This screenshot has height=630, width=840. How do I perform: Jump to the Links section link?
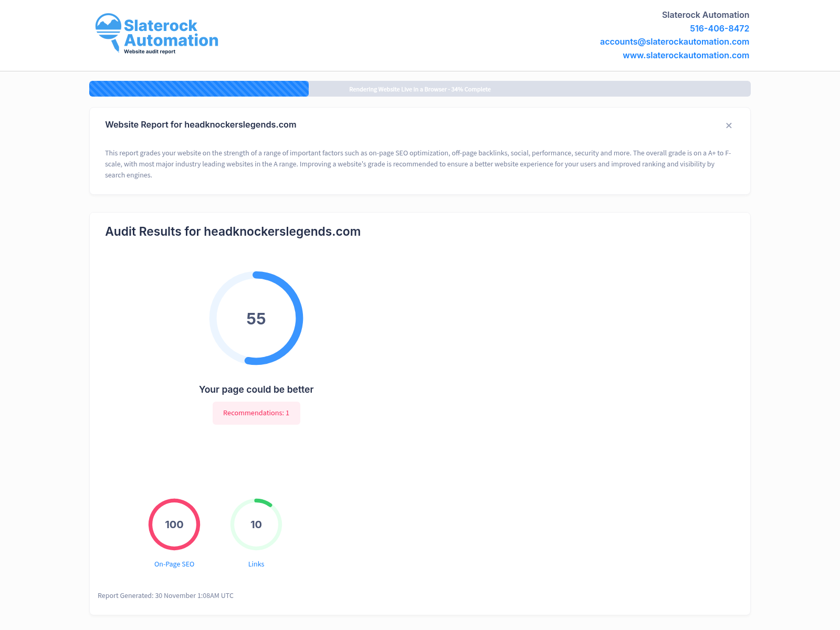(x=256, y=564)
